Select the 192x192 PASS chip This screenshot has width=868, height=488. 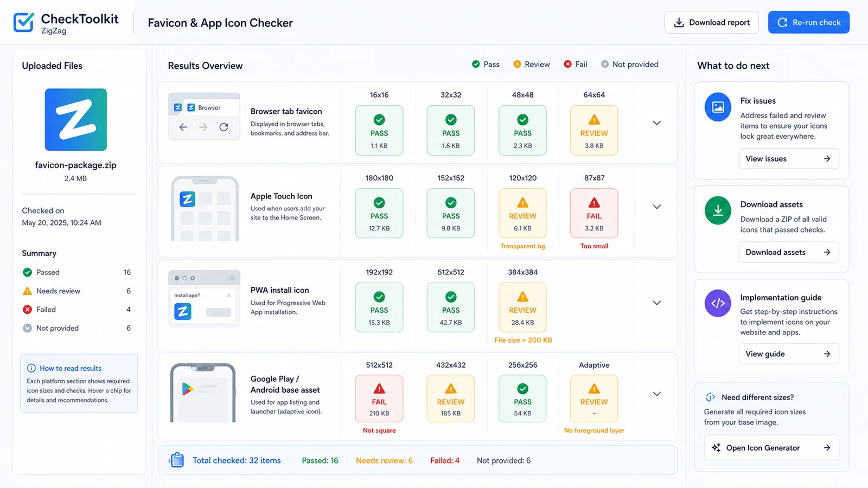[379, 307]
